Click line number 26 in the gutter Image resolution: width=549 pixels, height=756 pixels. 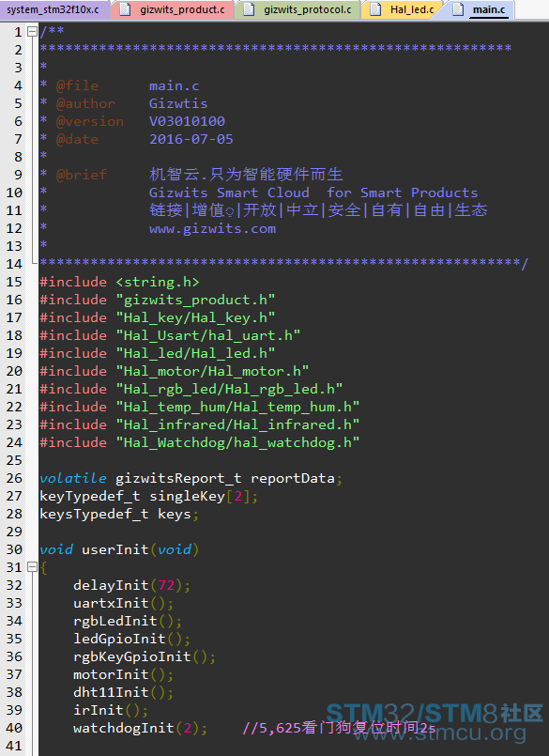tap(14, 478)
